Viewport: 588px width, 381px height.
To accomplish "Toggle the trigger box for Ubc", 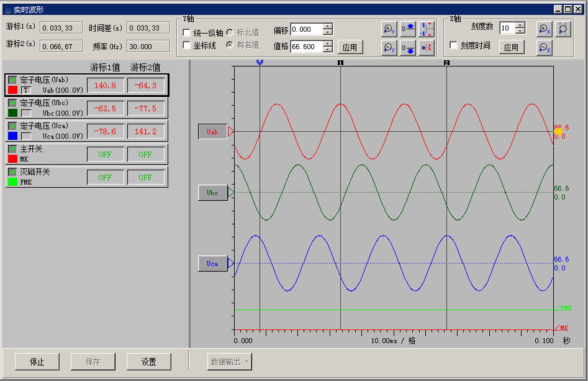I will pyautogui.click(x=26, y=113).
